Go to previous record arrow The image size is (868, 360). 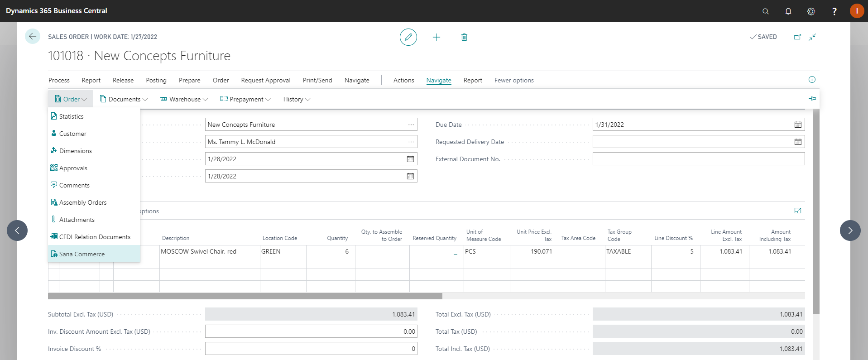pyautogui.click(x=17, y=230)
